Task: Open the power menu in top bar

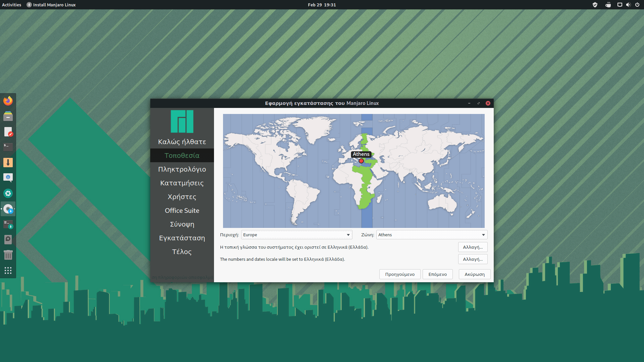Action: coord(637,5)
